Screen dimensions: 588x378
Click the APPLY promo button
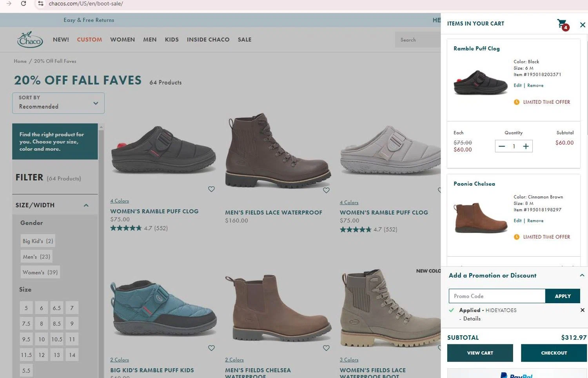(563, 296)
